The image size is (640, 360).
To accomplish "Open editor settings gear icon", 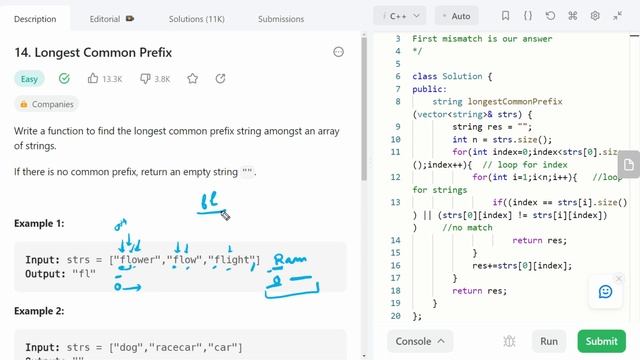I will pos(595,16).
